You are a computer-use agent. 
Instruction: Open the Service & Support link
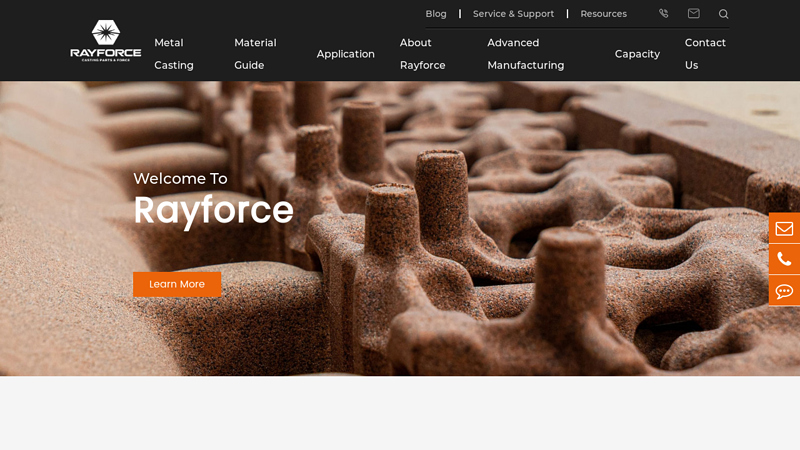coord(513,14)
